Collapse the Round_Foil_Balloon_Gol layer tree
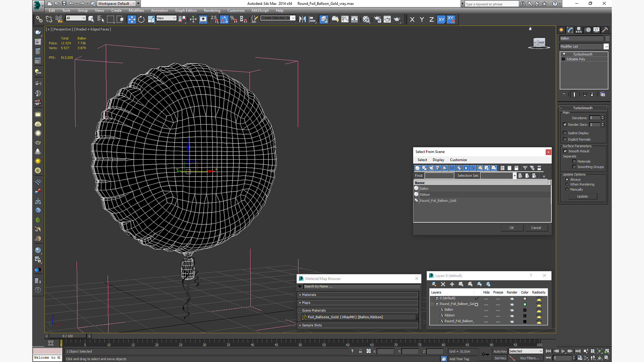The width and height of the screenshot is (644, 362). click(432, 304)
